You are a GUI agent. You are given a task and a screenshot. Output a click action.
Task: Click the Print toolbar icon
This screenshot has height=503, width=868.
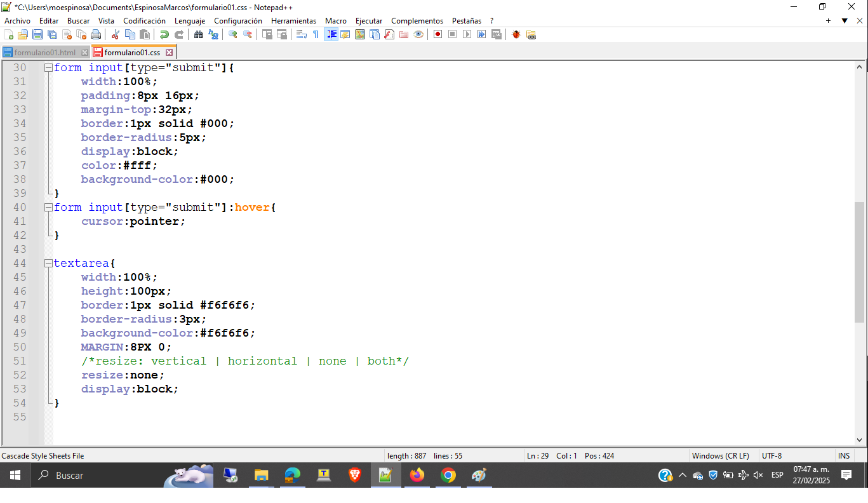pos(96,34)
